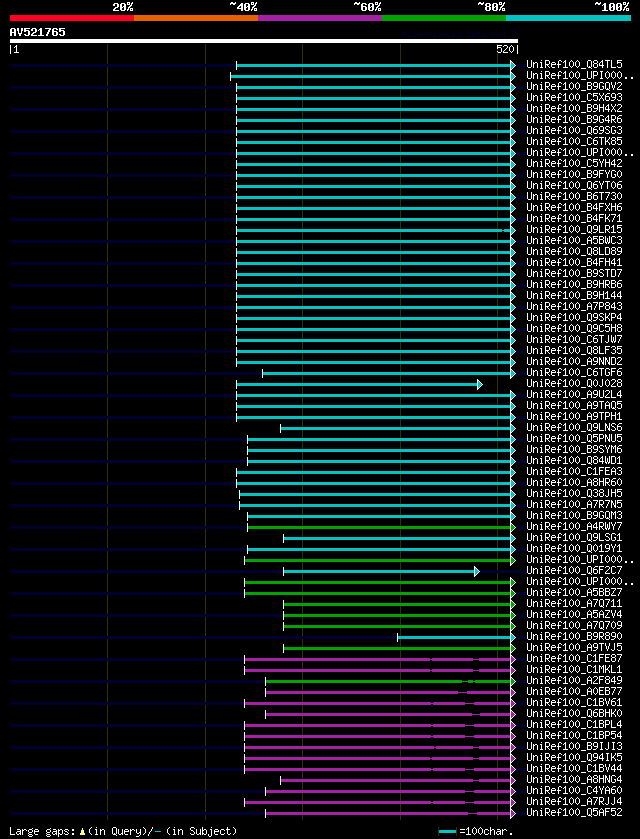Select the UniRef100_B9SYM6 label
640x839 pixels.
click(x=574, y=450)
